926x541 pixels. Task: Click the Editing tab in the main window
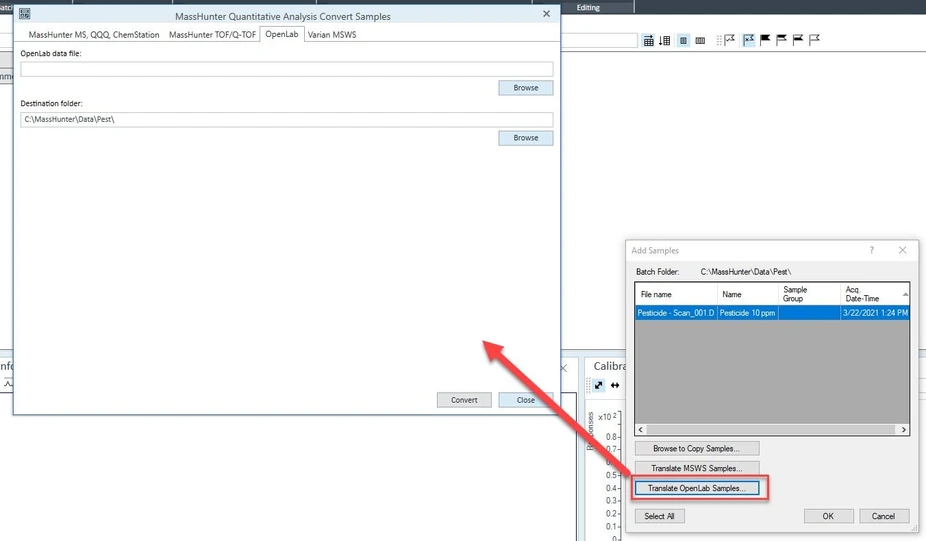pos(588,7)
